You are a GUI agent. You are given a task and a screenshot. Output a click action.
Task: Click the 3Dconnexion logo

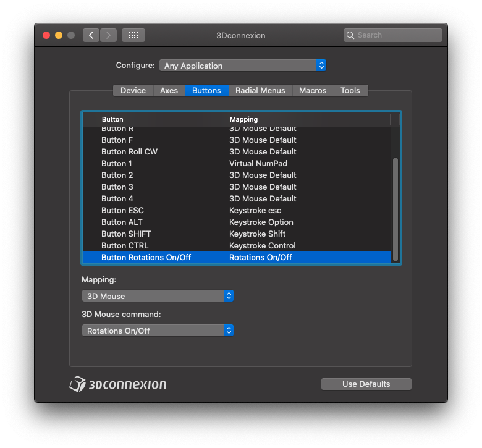(118, 384)
